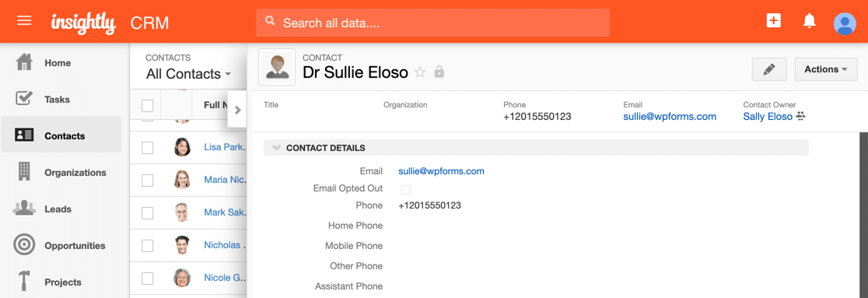The width and height of the screenshot is (868, 298).
Task: Tick the select-all contacts header checkbox
Action: (x=147, y=105)
